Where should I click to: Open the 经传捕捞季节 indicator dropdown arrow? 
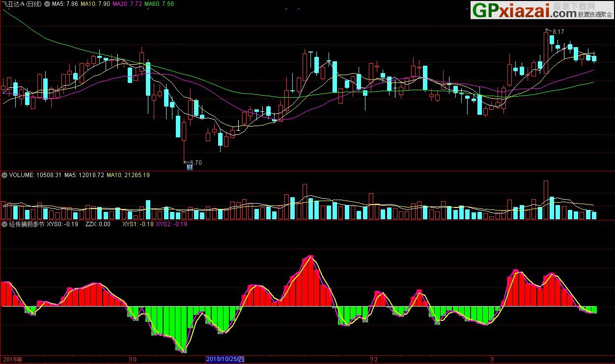4,224
